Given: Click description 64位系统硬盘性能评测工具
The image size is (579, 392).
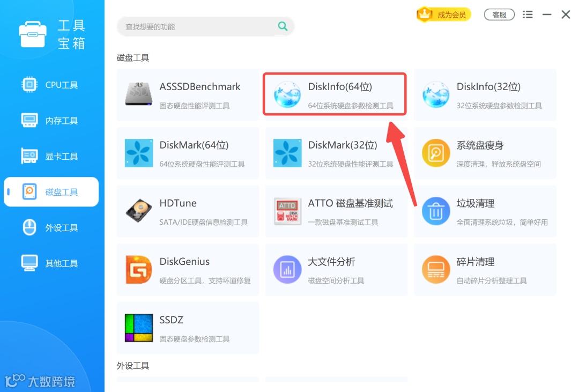Looking at the screenshot, I should click(202, 164).
